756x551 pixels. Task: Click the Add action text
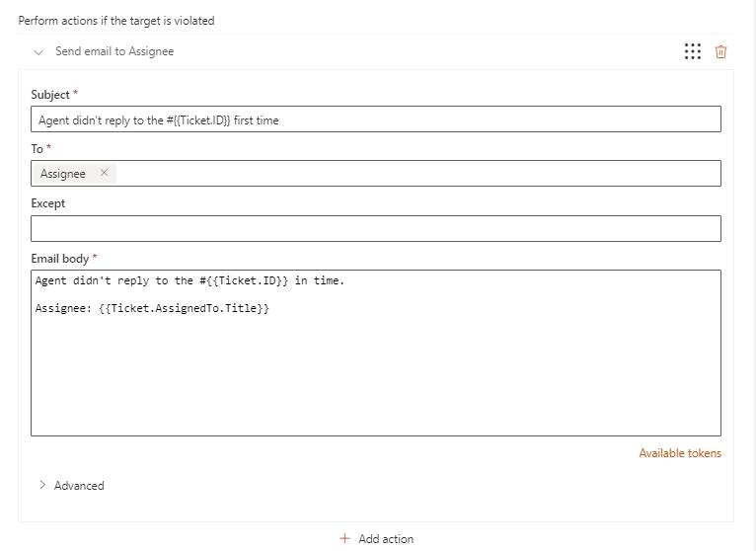[x=386, y=539]
